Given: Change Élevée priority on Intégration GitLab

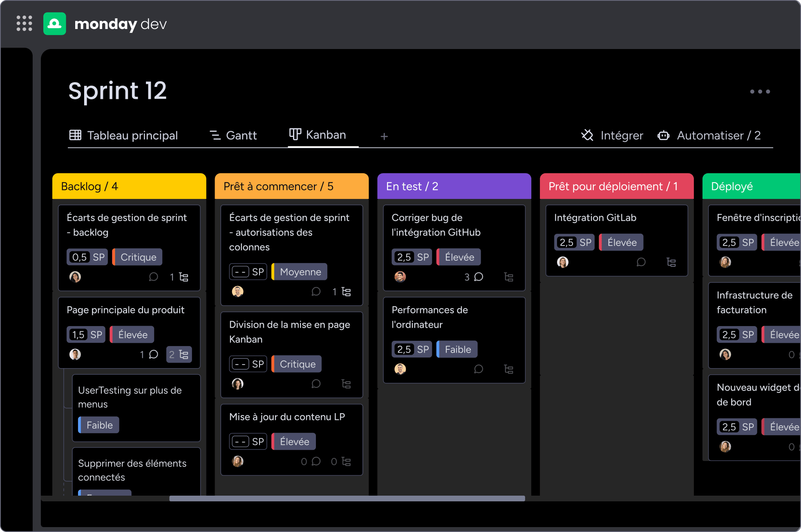Looking at the screenshot, I should point(621,242).
